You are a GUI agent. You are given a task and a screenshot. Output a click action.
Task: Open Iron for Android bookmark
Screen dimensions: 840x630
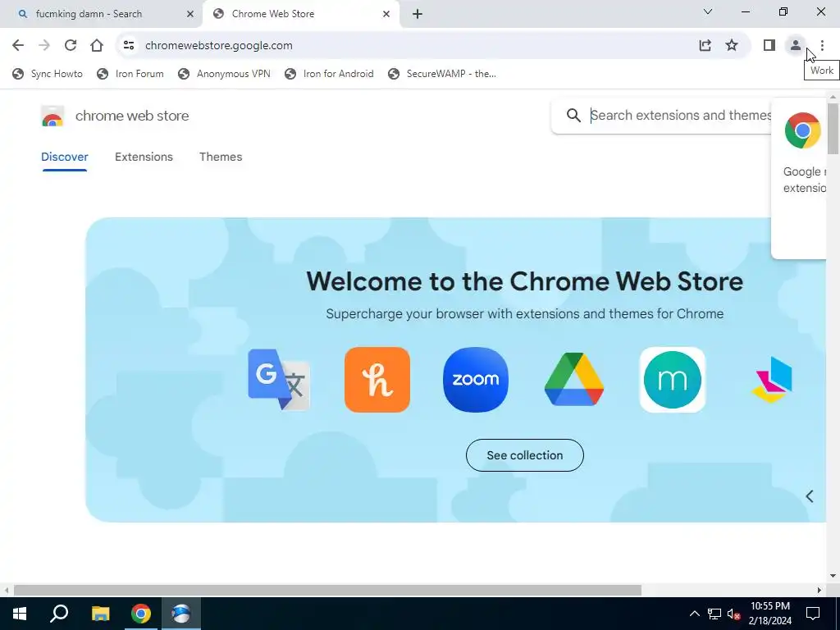329,74
